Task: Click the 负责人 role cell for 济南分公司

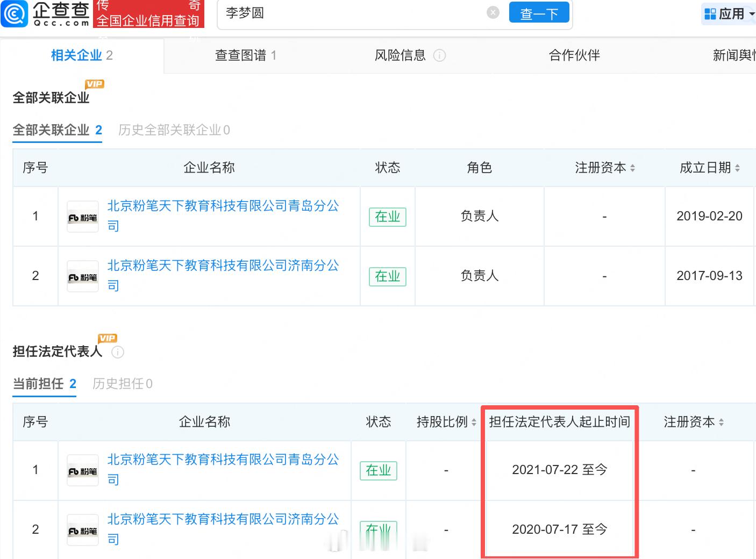Action: coord(480,276)
